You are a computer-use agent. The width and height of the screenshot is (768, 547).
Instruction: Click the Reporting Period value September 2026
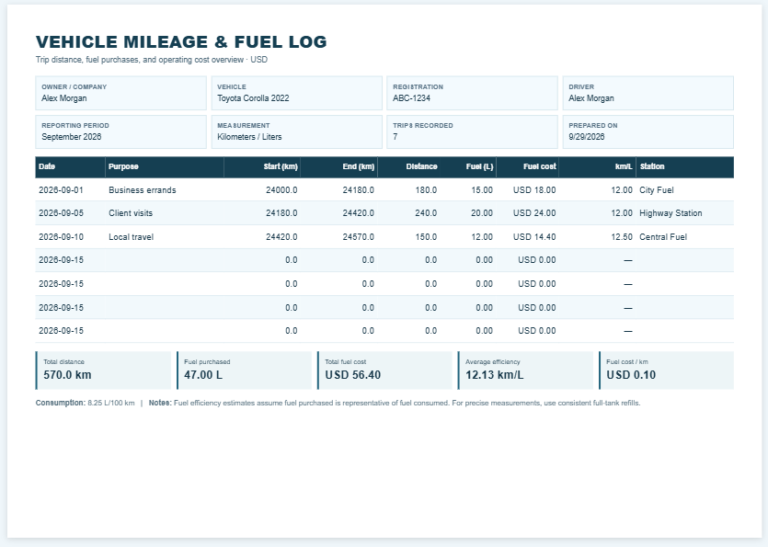(72, 137)
